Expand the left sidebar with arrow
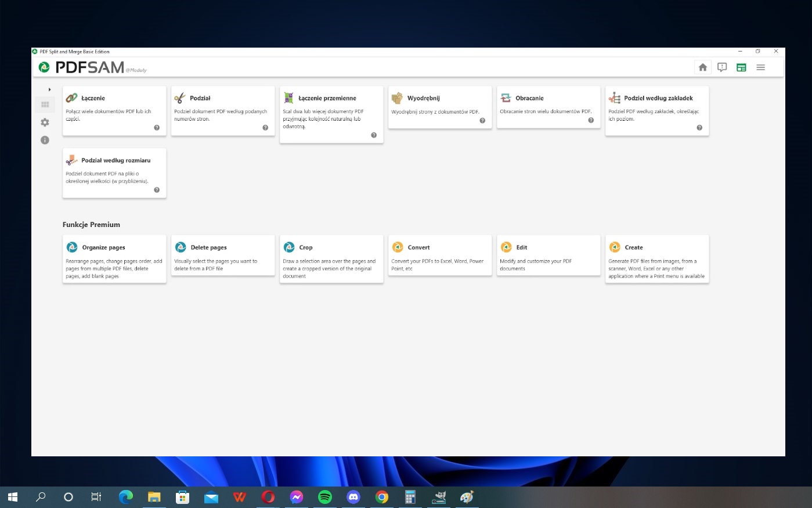 coord(49,89)
